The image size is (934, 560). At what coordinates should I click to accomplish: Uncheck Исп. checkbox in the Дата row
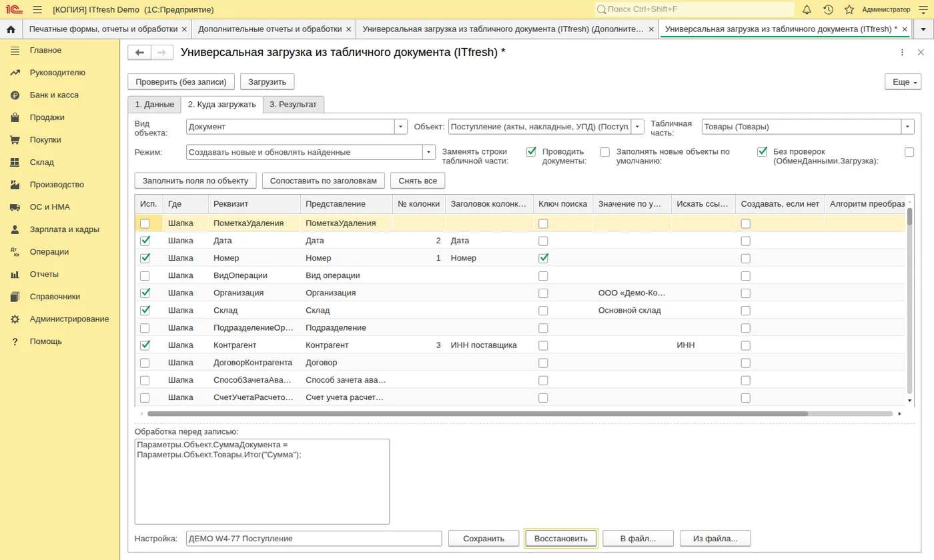145,241
